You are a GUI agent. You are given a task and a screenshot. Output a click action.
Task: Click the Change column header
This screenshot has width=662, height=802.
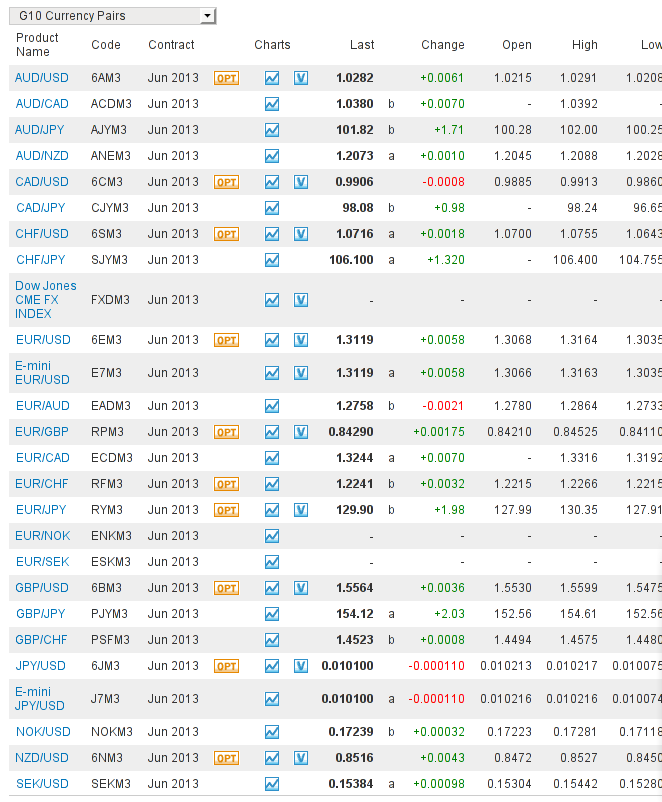(443, 45)
